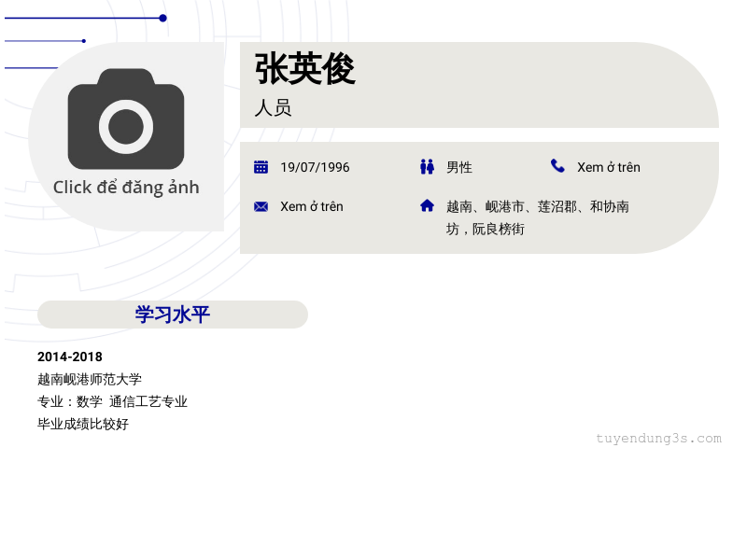Select the job title 人员
Image resolution: width=747 pixels, height=560 pixels.
point(273,107)
